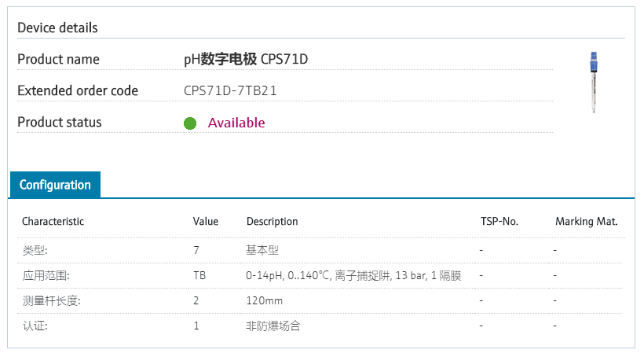
Task: Click the green Available status indicator
Action: [x=190, y=123]
